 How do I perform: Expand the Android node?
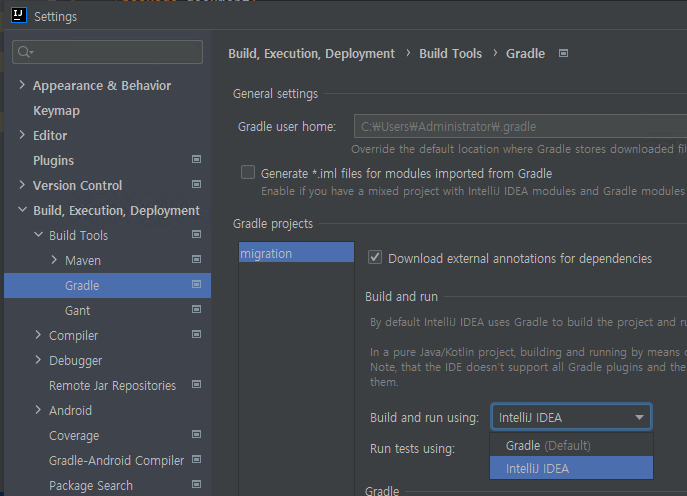[38, 410]
